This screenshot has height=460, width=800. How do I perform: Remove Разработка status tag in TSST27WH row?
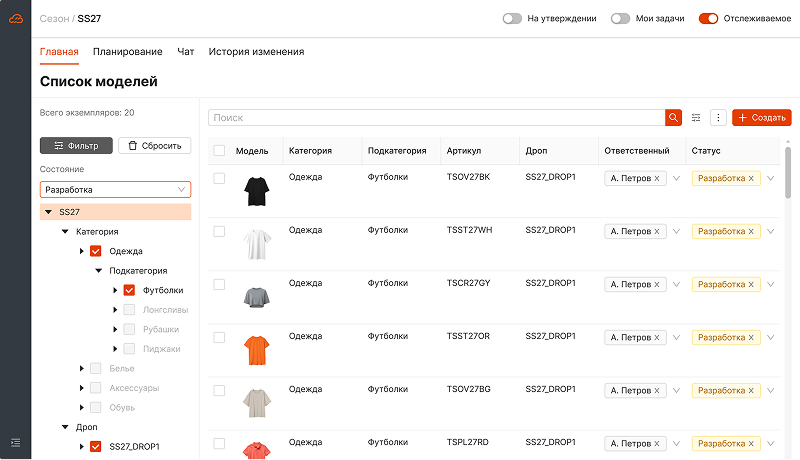[x=751, y=232]
